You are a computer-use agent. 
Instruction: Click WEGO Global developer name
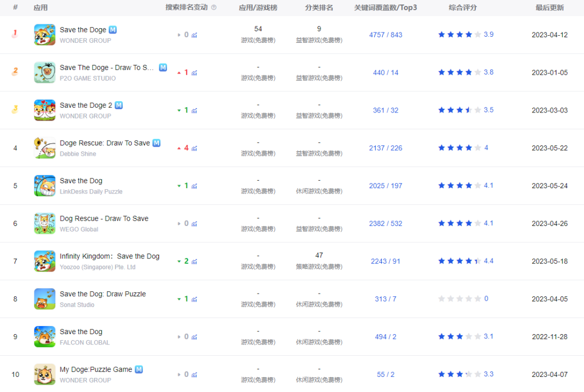tap(79, 229)
